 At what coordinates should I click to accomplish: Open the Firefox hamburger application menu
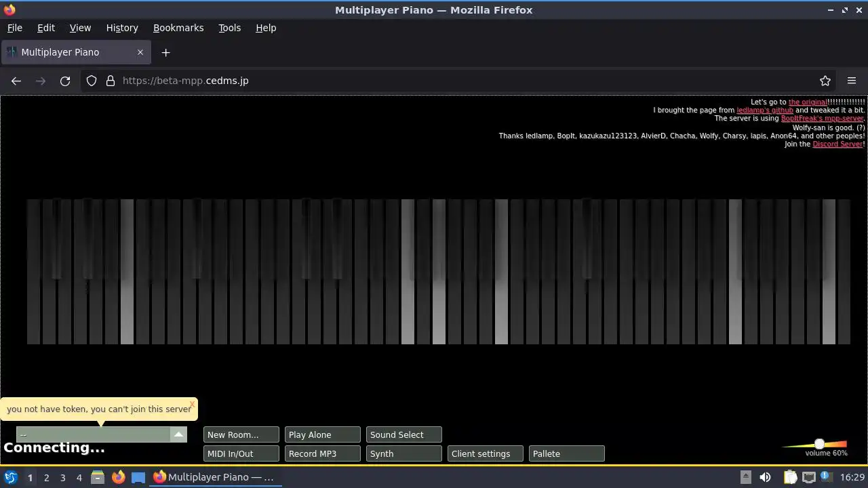pyautogui.click(x=852, y=81)
